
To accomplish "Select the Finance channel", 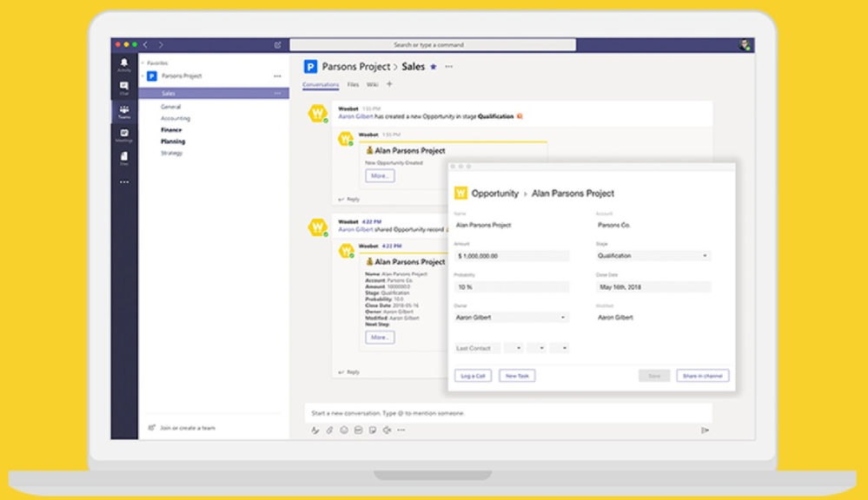I will point(171,130).
